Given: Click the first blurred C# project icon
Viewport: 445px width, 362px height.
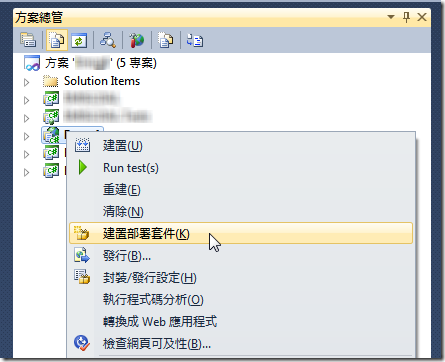Looking at the screenshot, I should [51, 99].
